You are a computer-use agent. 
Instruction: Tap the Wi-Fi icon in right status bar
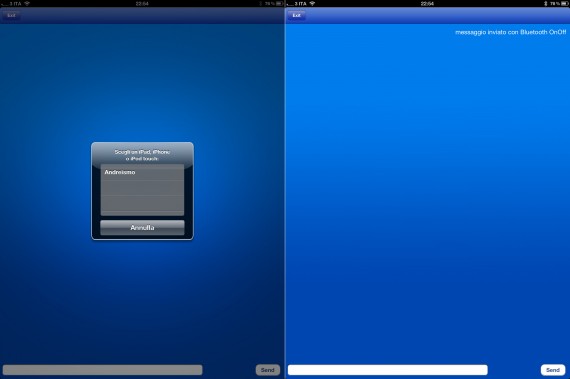(x=312, y=3)
